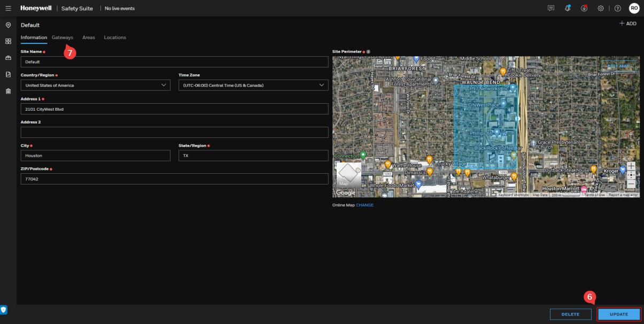644x324 pixels.
Task: Click the blue shield badge icon
Action: [4, 310]
